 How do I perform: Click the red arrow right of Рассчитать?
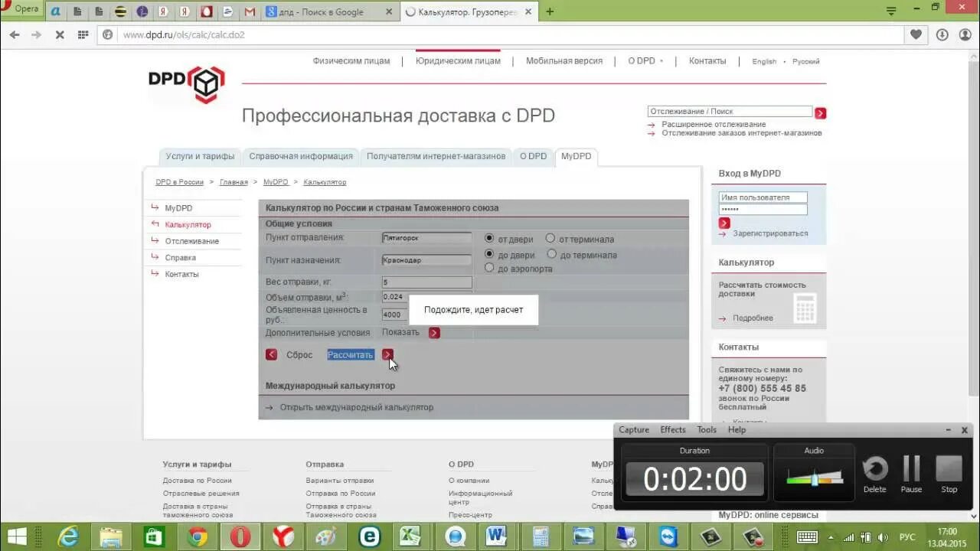click(x=387, y=354)
